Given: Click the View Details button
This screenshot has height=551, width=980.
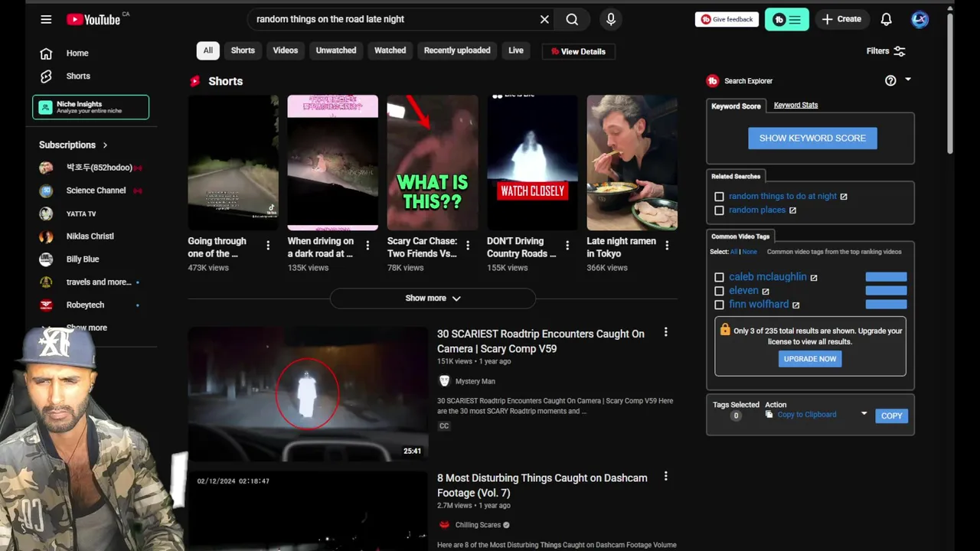Looking at the screenshot, I should tap(579, 51).
